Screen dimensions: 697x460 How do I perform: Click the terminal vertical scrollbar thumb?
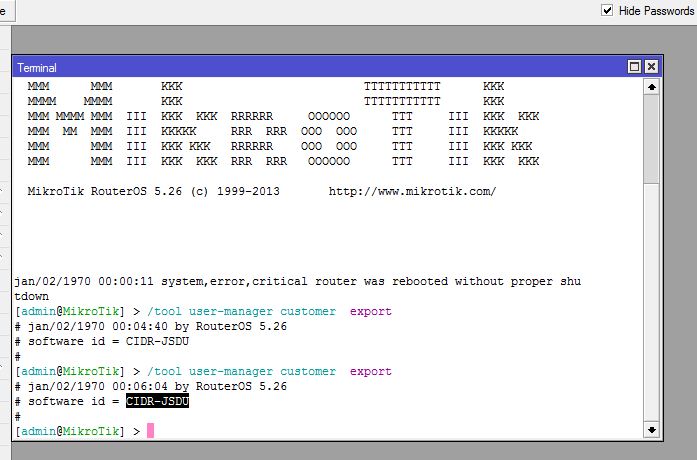pos(652,139)
